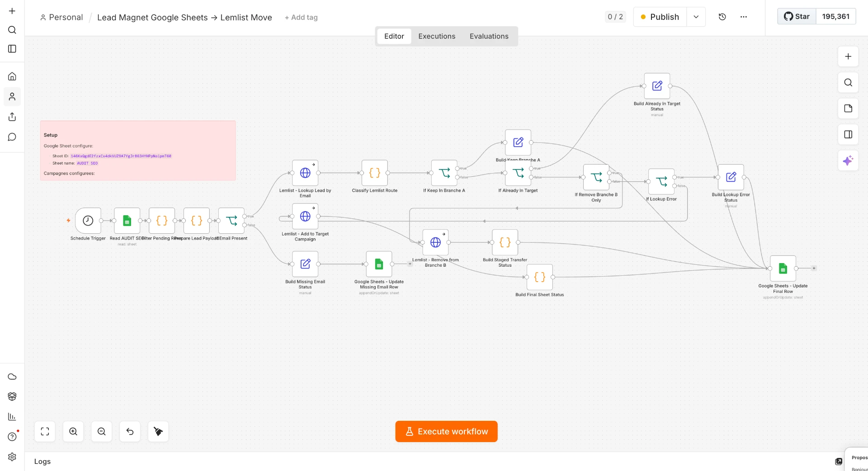
Task: Expand the Publish dropdown arrow
Action: click(696, 17)
